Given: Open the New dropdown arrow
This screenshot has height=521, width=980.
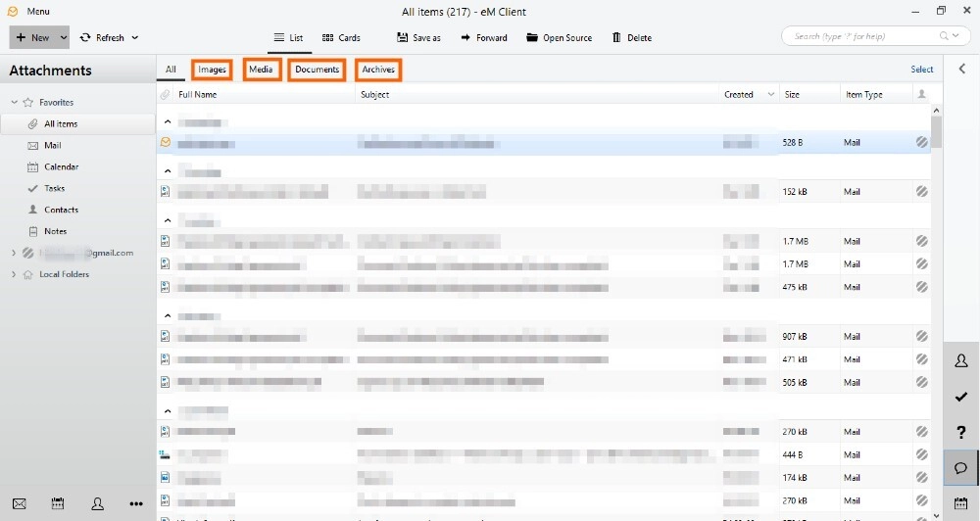Looking at the screenshot, I should click(x=63, y=37).
